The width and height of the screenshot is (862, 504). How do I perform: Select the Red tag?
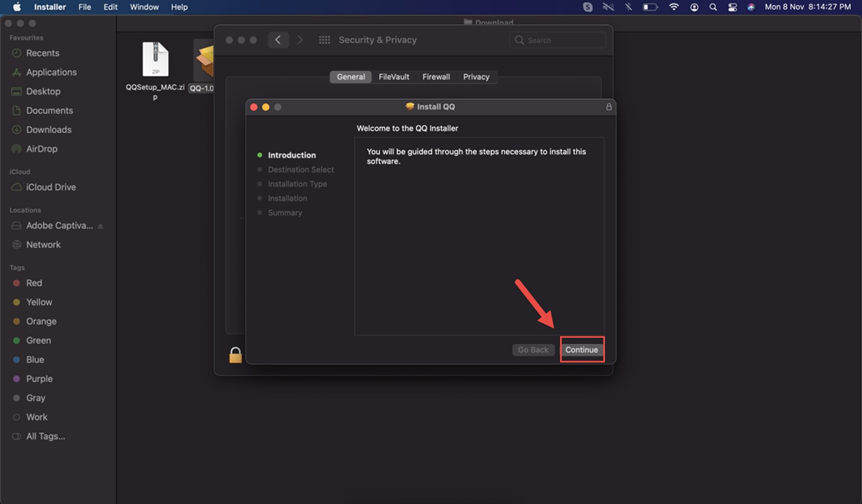coord(34,283)
